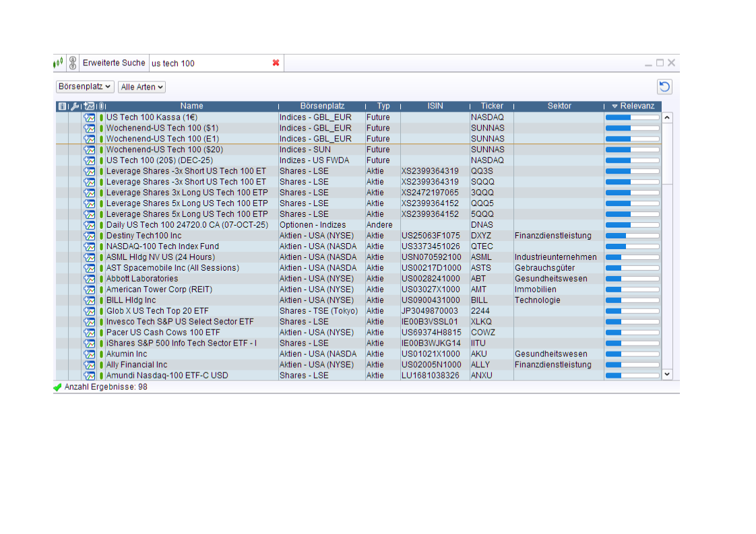This screenshot has height=534, width=756.
Task: Click the green check icon in the status bar
Action: [57, 387]
